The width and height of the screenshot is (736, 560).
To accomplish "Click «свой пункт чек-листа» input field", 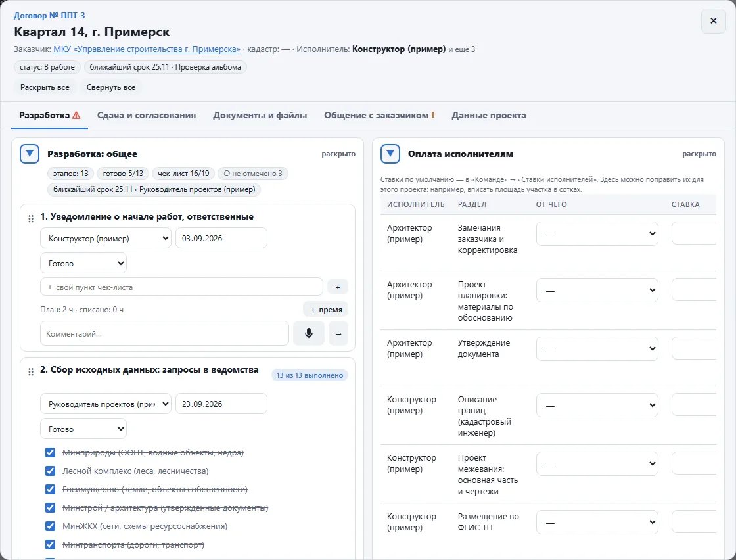I will 181,287.
